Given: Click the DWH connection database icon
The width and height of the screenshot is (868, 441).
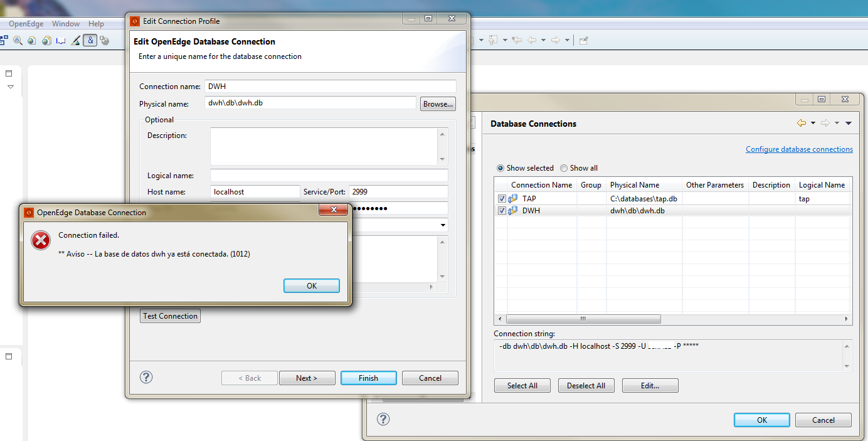Looking at the screenshot, I should (x=513, y=211).
